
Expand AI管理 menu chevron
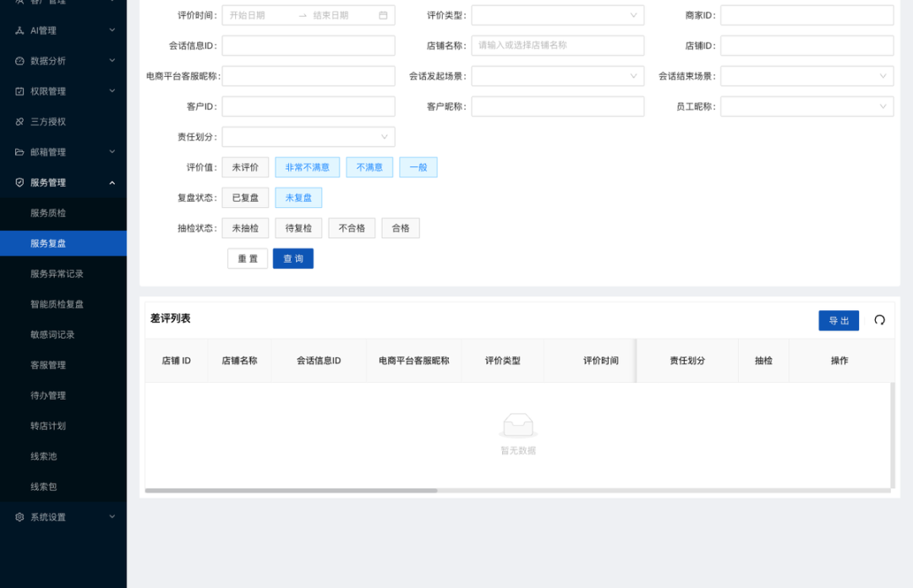coord(112,30)
